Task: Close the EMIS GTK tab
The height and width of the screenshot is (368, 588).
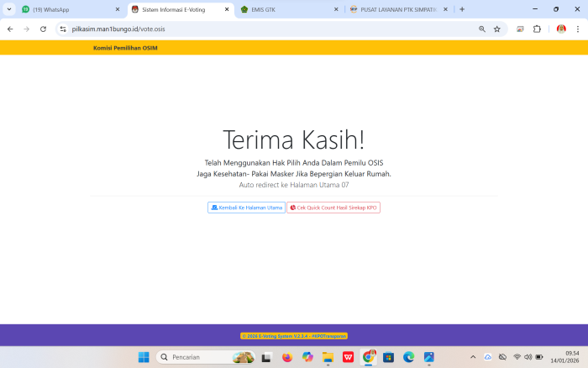Action: (x=336, y=9)
